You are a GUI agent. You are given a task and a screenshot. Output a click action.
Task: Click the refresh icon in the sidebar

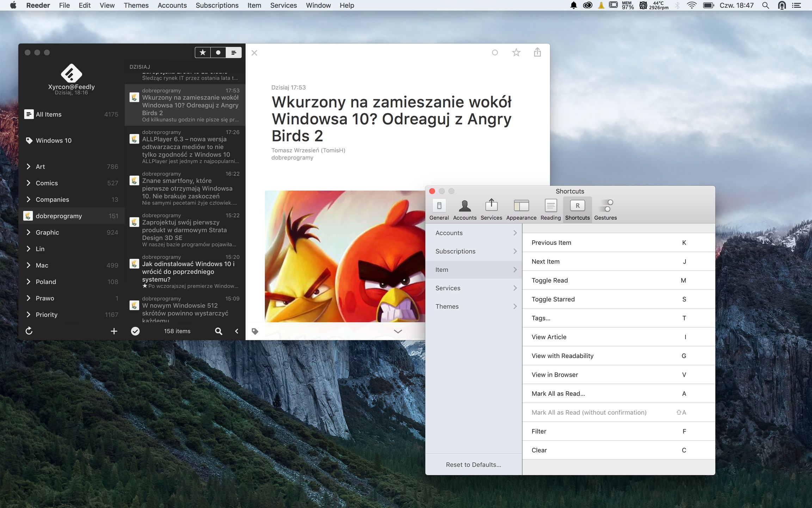click(29, 331)
